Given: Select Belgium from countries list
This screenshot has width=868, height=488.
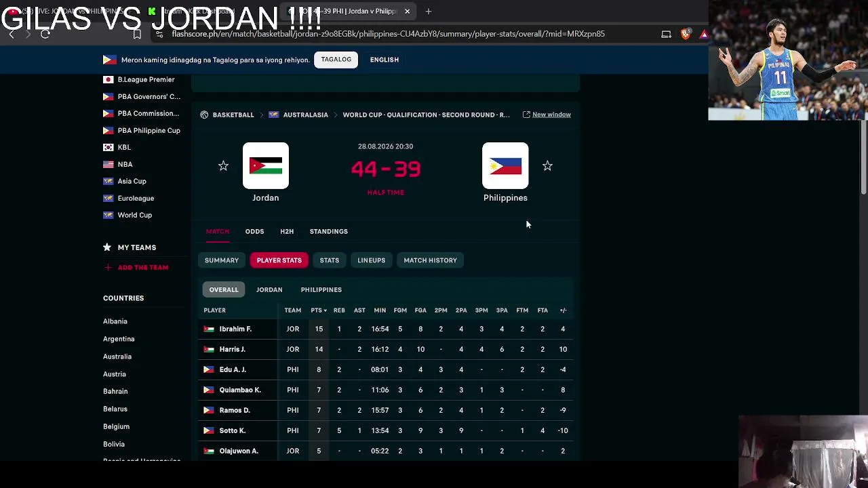Looking at the screenshot, I should (116, 426).
